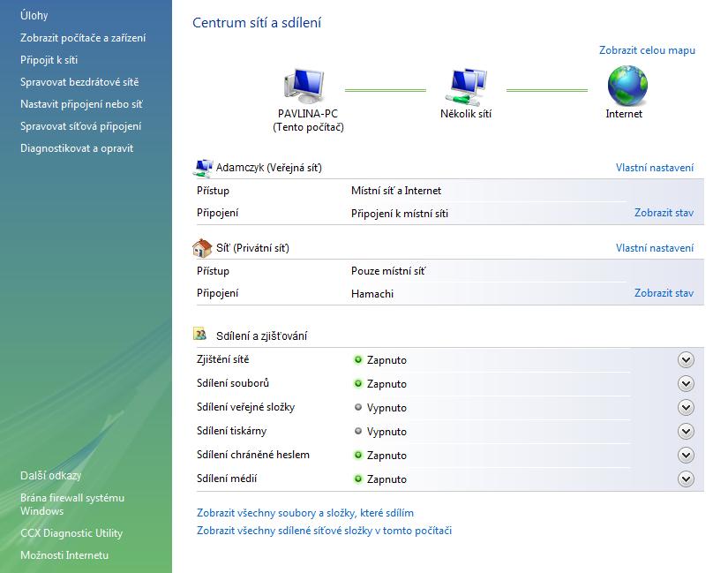Viewport: 728px width, 573px height.
Task: Click the Internet globe icon
Action: pos(627,86)
